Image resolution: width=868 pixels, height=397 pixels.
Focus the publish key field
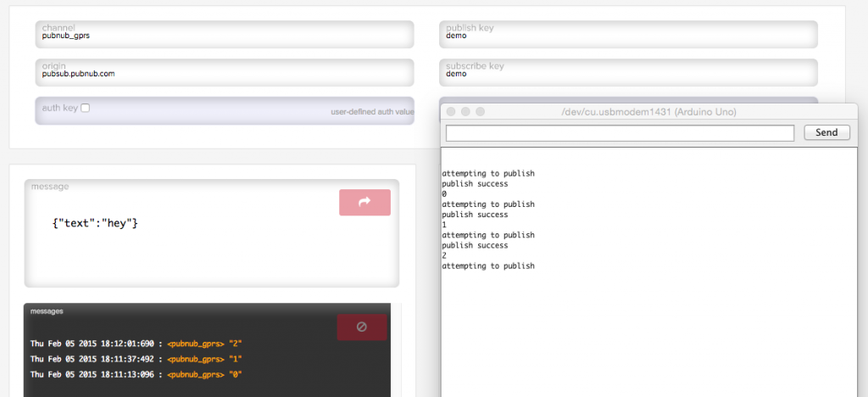coord(627,35)
